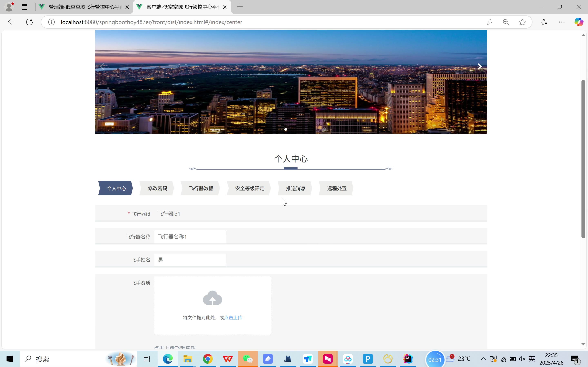
Task: Open the password manager key icon
Action: coord(489,22)
